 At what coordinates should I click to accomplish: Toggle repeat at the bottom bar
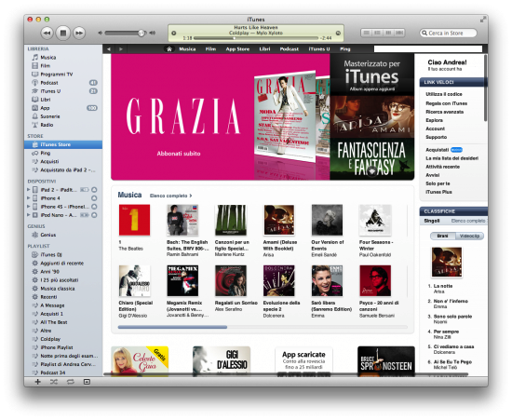pos(70,382)
